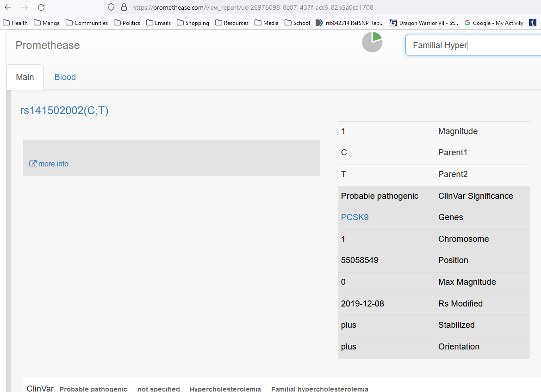Open the Dragon Warrior VII bookmark
This screenshot has width=541, height=392.
(x=424, y=23)
